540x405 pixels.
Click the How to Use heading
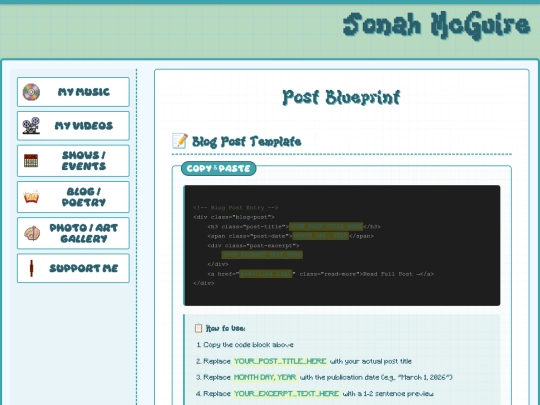226,328
